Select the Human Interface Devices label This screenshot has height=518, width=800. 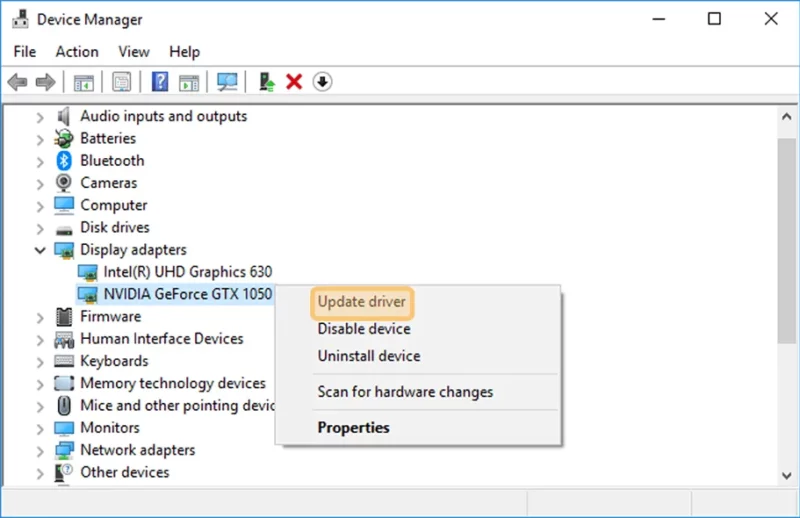[x=162, y=339]
